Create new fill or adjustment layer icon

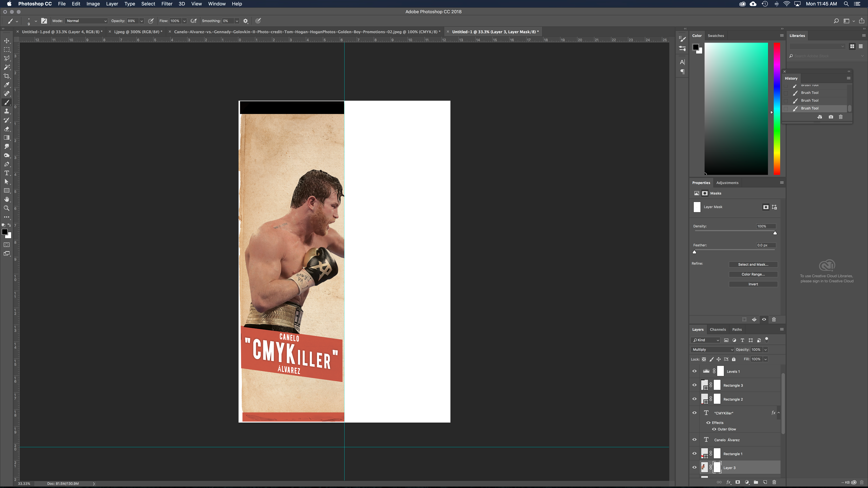coord(747,482)
